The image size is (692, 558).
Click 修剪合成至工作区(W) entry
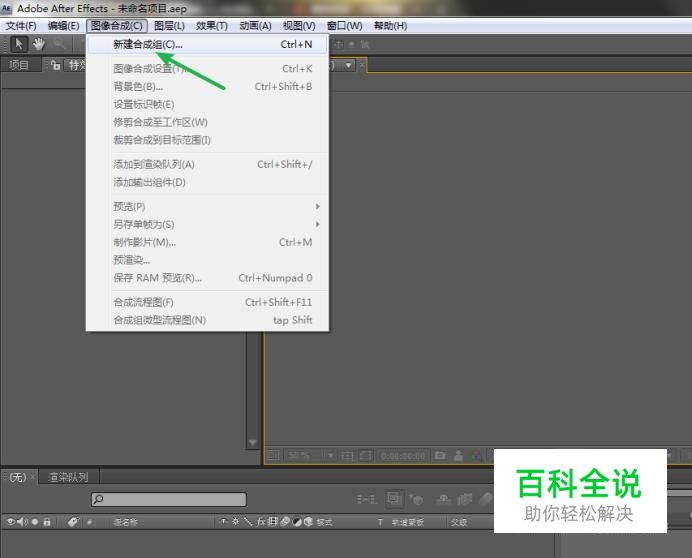point(207,122)
